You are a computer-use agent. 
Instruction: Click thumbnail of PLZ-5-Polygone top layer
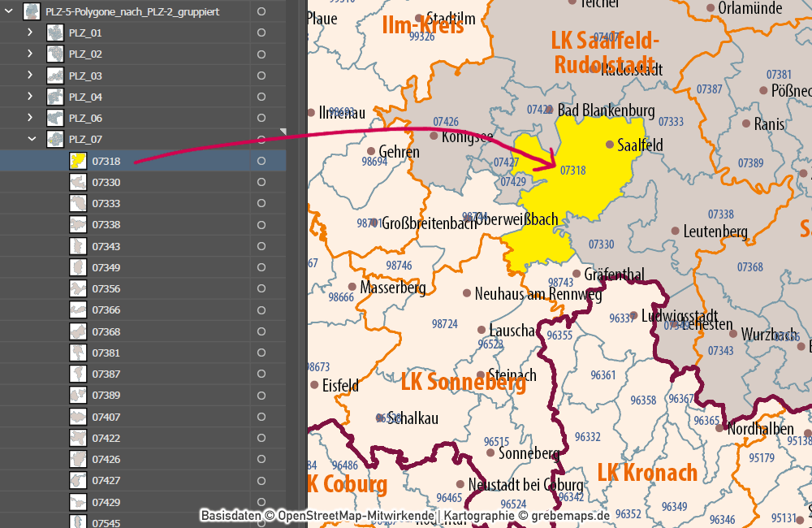32,11
